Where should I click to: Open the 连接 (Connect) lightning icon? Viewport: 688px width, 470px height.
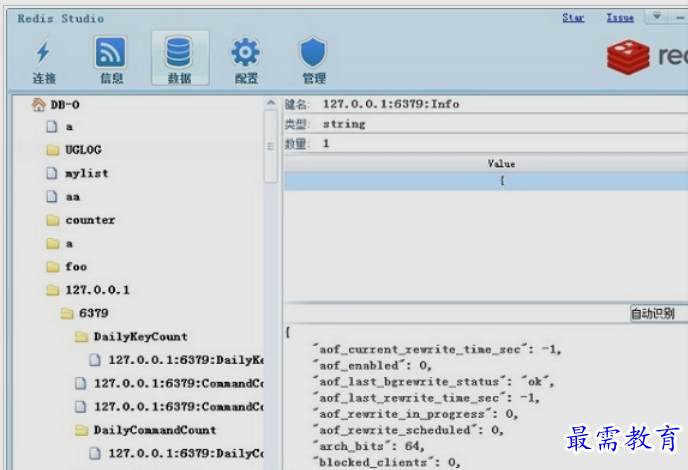43,53
